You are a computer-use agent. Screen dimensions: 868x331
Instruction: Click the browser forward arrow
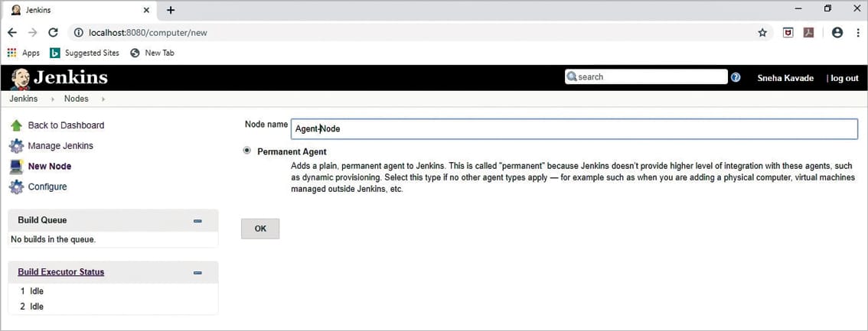tap(33, 33)
